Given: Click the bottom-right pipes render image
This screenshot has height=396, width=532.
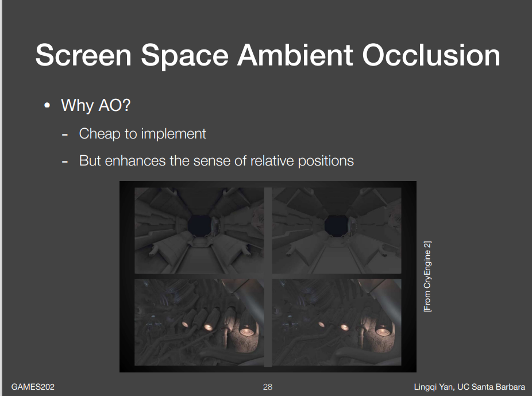Looking at the screenshot, I should point(337,322).
